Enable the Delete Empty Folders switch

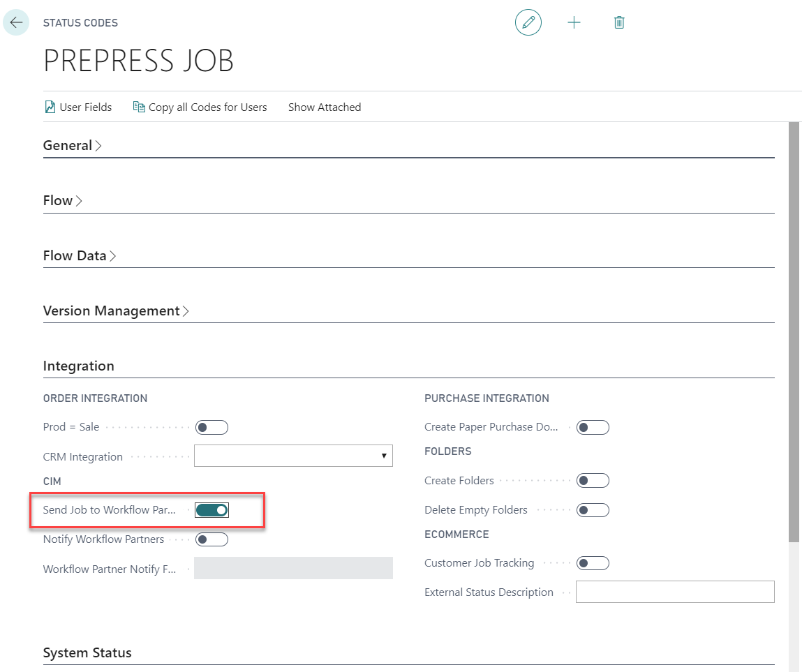pyautogui.click(x=593, y=510)
